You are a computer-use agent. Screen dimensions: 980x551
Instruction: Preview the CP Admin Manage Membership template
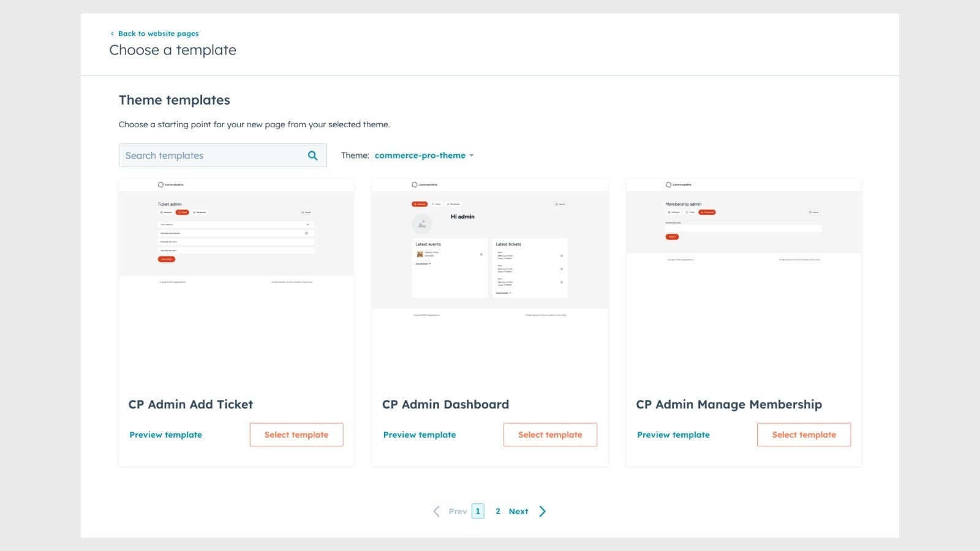pyautogui.click(x=673, y=435)
